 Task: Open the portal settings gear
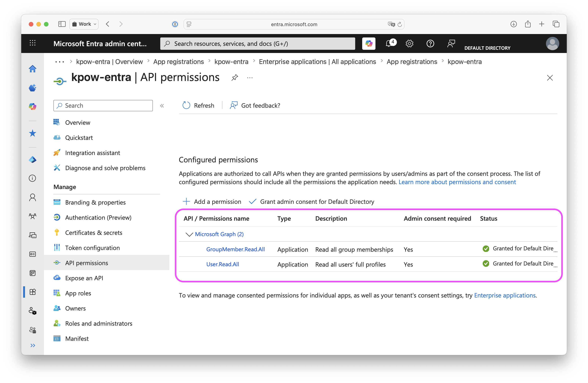409,44
